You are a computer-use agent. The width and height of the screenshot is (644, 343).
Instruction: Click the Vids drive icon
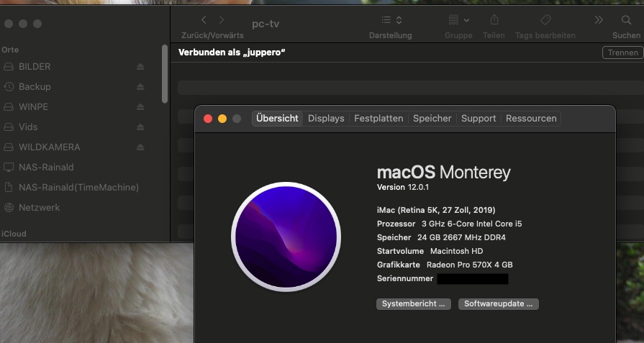click(9, 127)
